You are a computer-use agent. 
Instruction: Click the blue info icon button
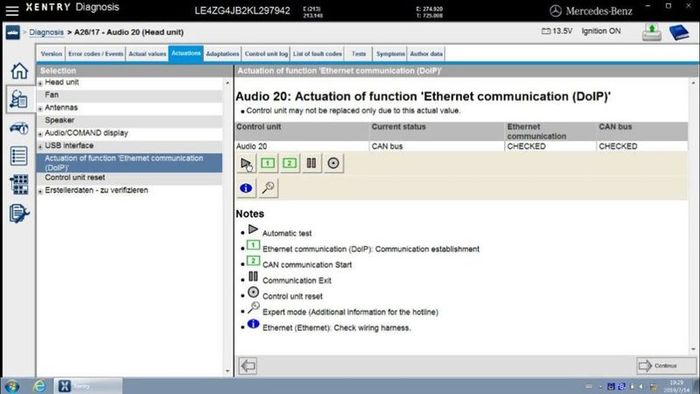[x=246, y=188]
